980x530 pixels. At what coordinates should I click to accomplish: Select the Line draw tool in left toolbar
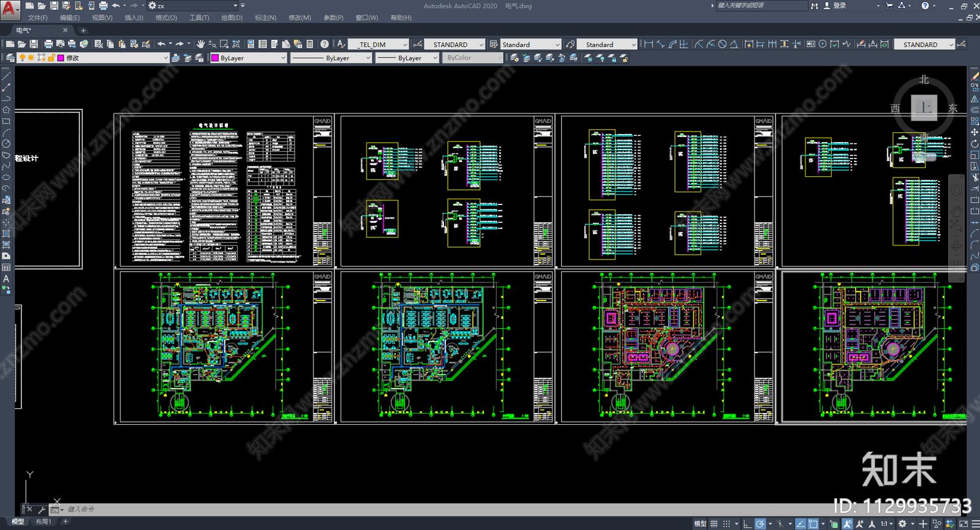[6, 77]
